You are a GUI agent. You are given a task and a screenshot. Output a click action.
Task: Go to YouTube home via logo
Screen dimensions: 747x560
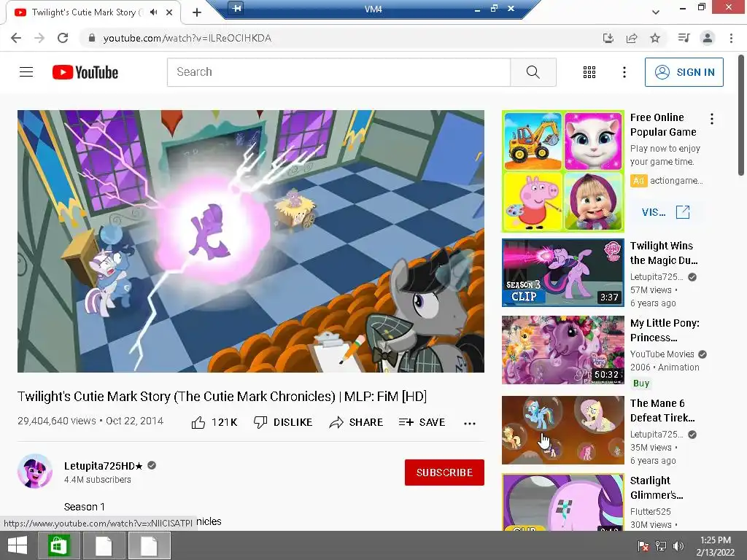(85, 72)
